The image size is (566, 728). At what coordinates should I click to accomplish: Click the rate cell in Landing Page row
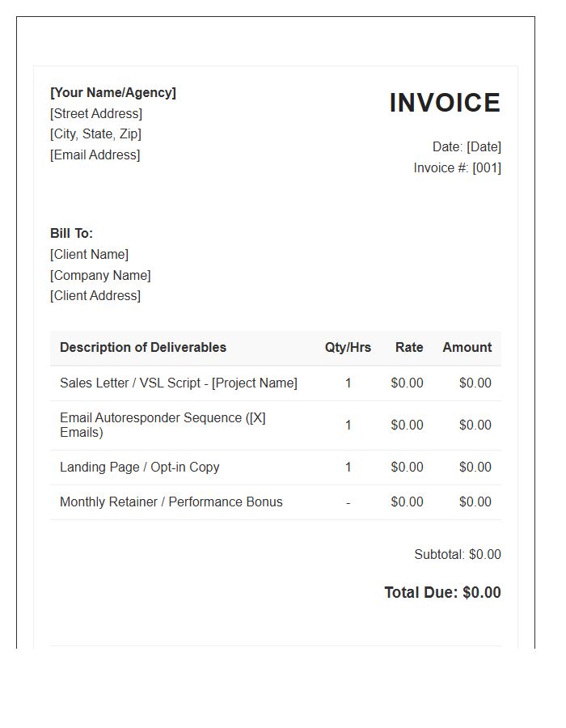pyautogui.click(x=407, y=468)
